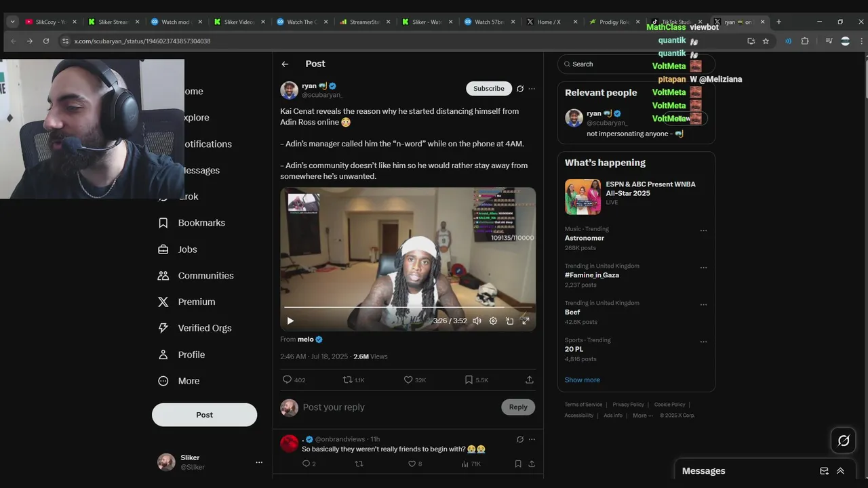Toggle picture-in-picture on the video
Screen dimensions: 868x488
[509, 321]
